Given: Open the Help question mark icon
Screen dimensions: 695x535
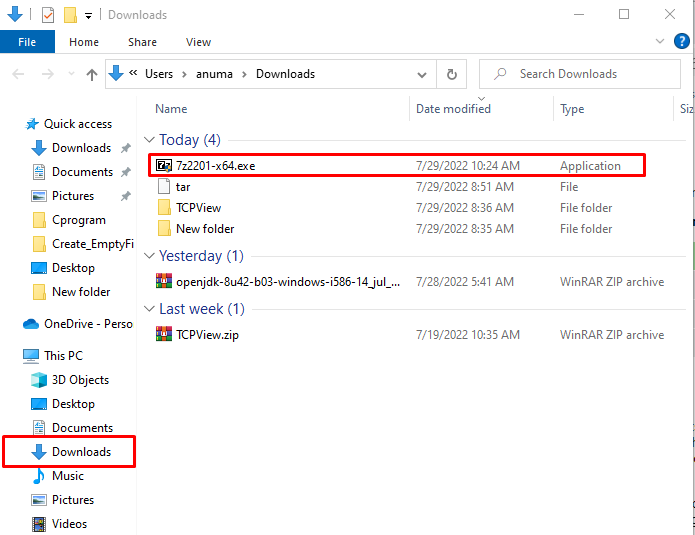Looking at the screenshot, I should [681, 41].
